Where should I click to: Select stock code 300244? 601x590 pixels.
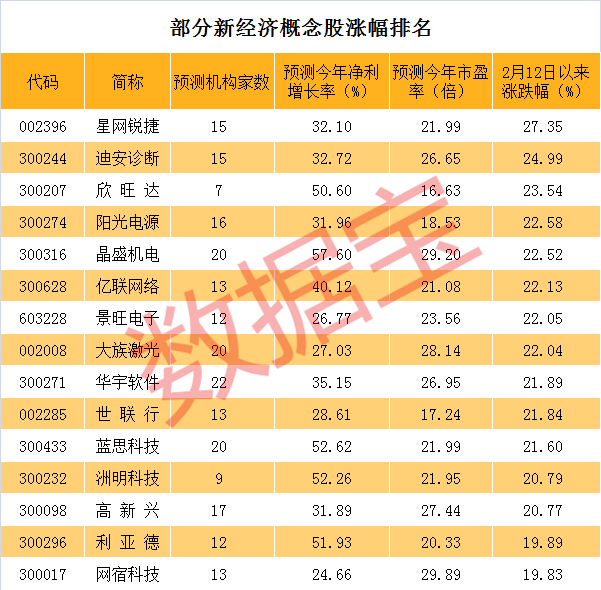coord(43,158)
